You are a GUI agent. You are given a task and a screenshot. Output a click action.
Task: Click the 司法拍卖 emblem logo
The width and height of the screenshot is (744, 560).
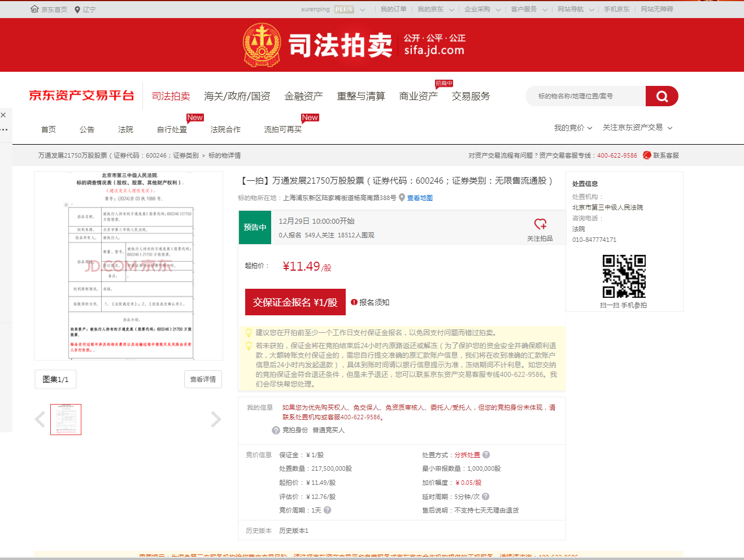pyautogui.click(x=262, y=45)
